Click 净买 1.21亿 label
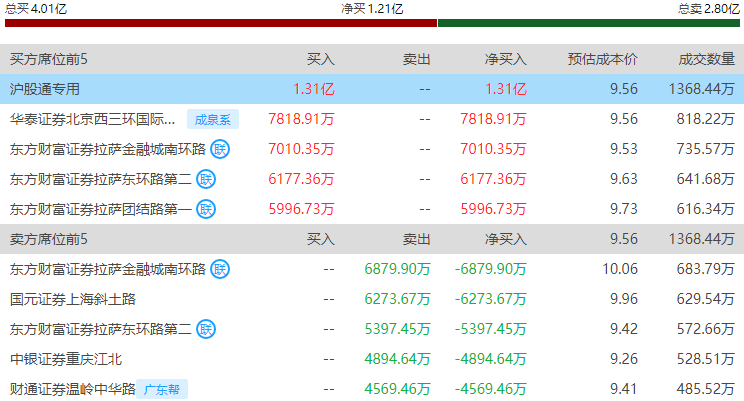This screenshot has width=744, height=401. [x=372, y=9]
